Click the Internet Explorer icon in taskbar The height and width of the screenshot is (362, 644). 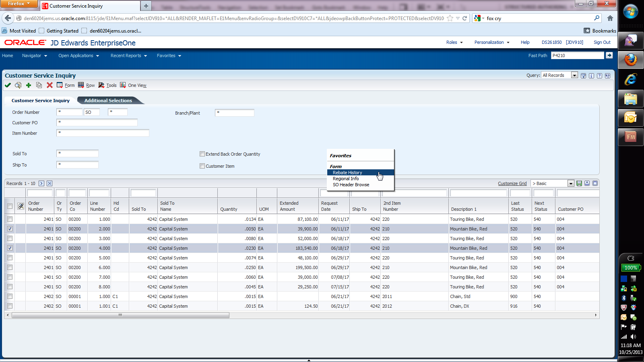click(631, 79)
